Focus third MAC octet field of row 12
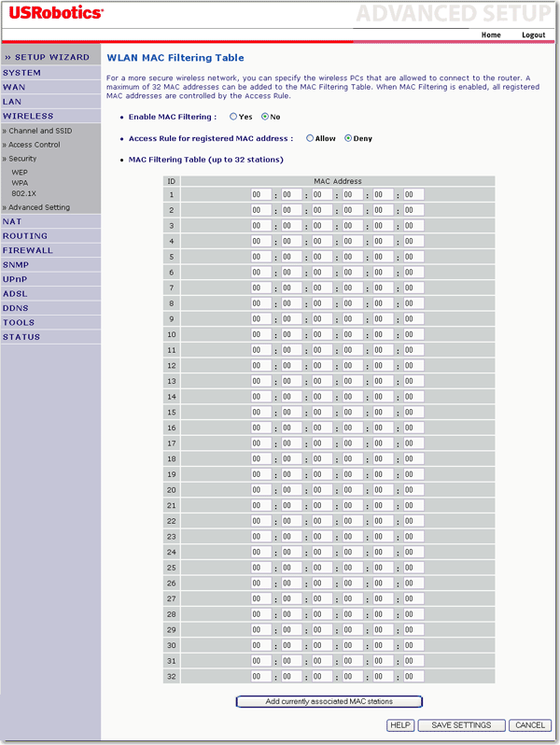 pyautogui.click(x=322, y=365)
